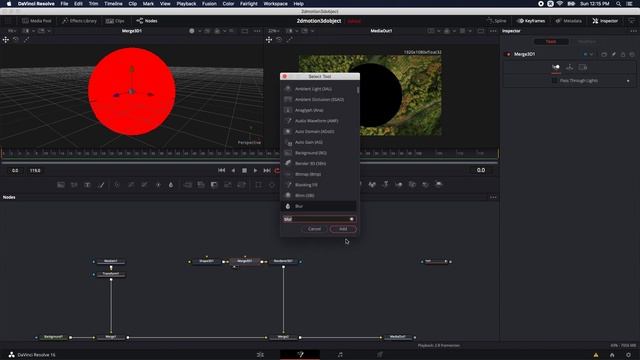Pick the Anaglyph tool entry
Image resolution: width=640 pixels, height=360 pixels.
[319, 110]
